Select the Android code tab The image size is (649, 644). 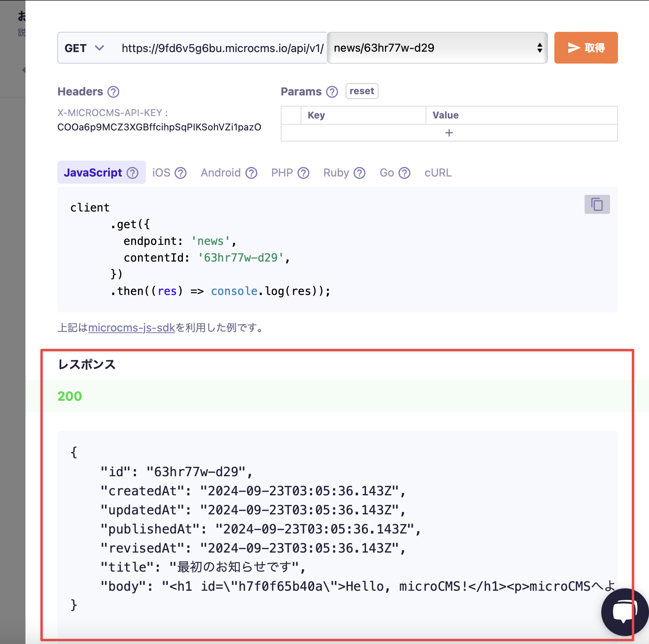(x=220, y=173)
